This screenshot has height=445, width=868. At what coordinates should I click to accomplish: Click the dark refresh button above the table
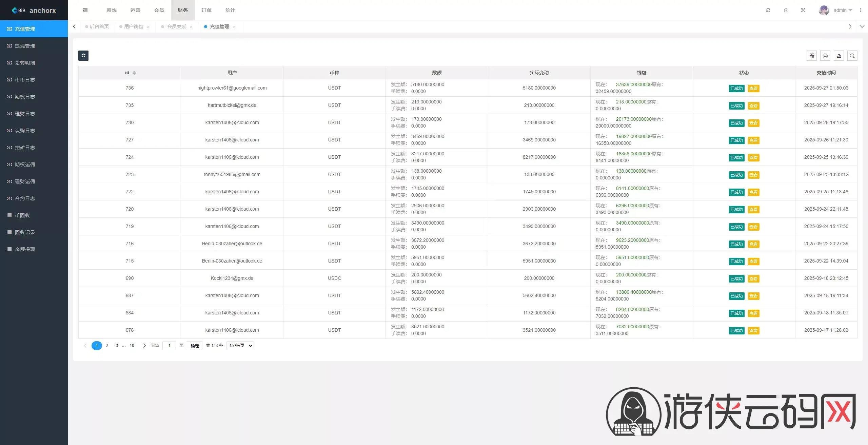coord(83,56)
